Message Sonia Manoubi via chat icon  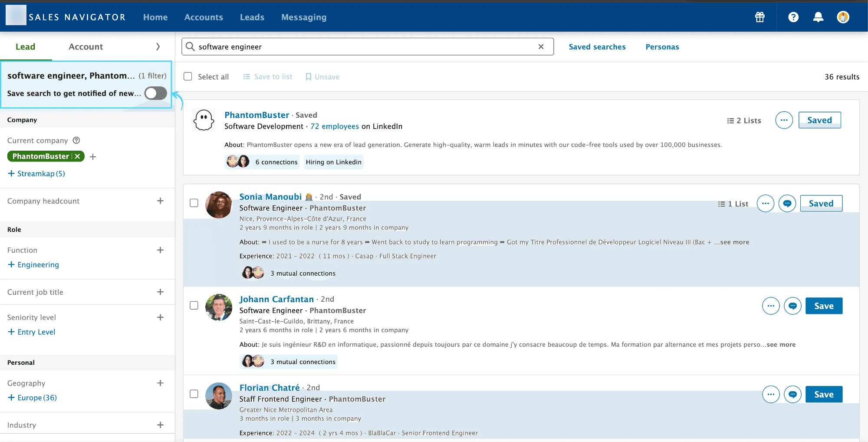pyautogui.click(x=787, y=204)
